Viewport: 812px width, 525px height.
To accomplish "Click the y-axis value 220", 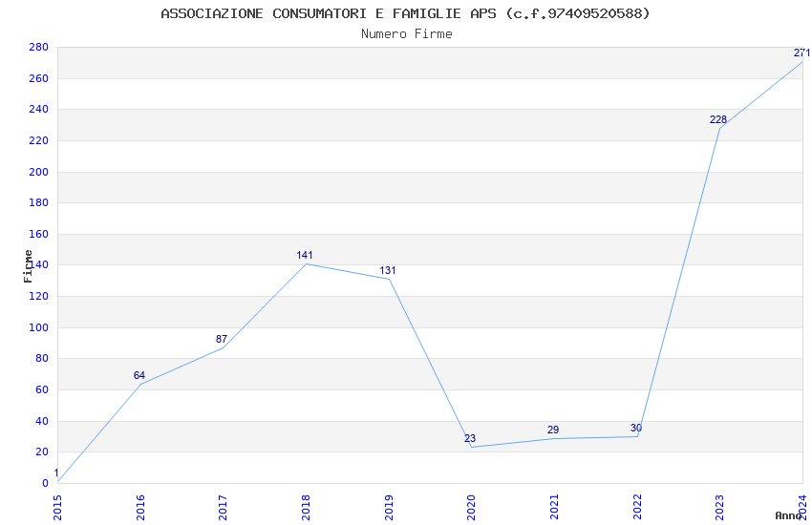I will tap(39, 140).
